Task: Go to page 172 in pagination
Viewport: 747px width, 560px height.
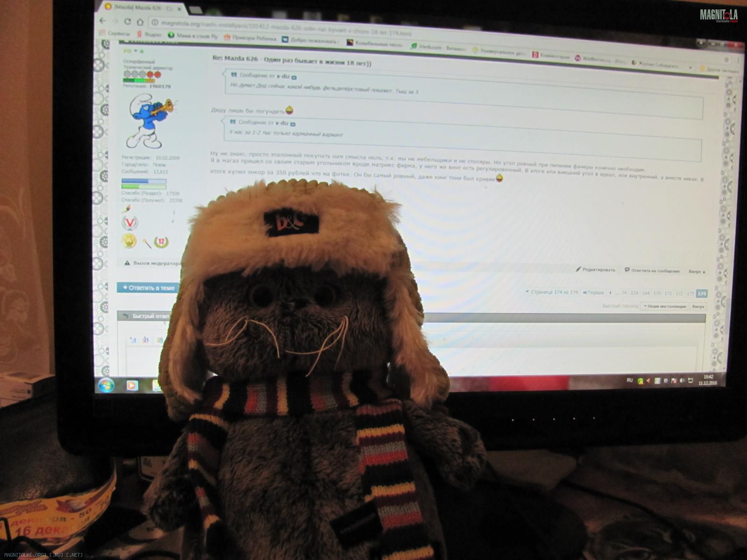Action: [679, 294]
